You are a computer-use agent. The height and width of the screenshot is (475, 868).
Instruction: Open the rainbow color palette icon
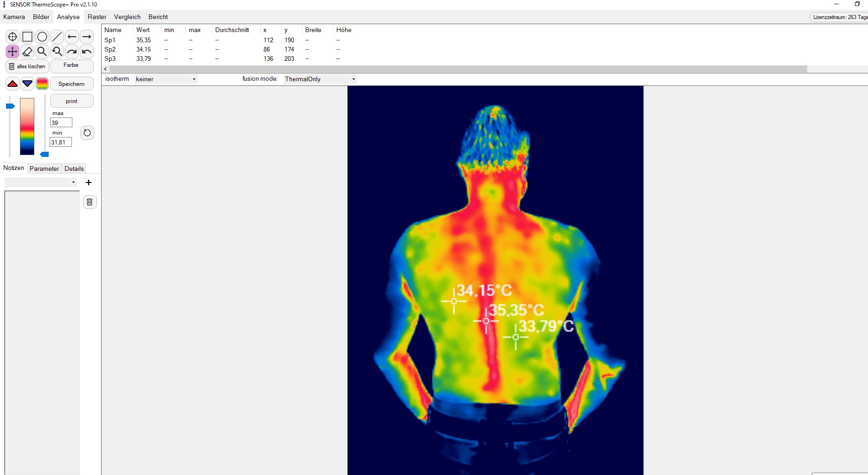[x=42, y=84]
